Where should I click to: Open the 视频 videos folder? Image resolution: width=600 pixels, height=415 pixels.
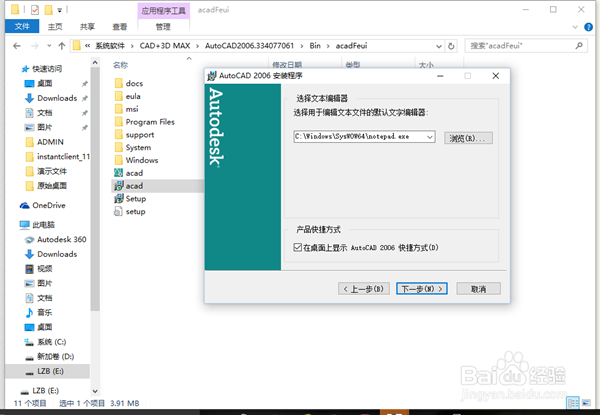coord(38,269)
